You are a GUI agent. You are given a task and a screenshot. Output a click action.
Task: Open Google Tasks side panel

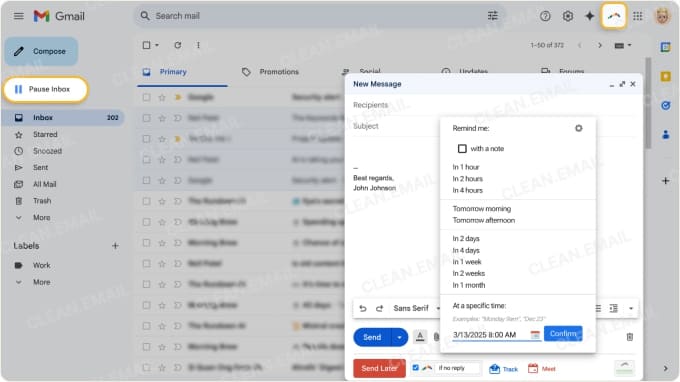[x=665, y=105]
